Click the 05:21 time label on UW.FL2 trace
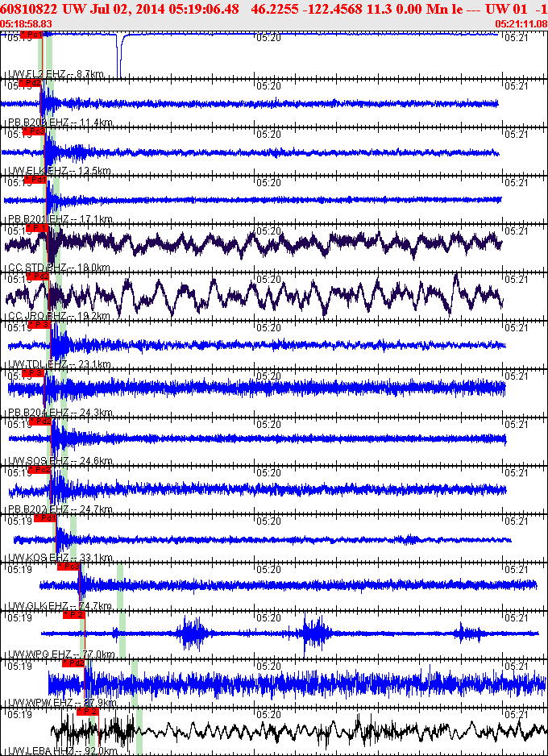 [515, 38]
